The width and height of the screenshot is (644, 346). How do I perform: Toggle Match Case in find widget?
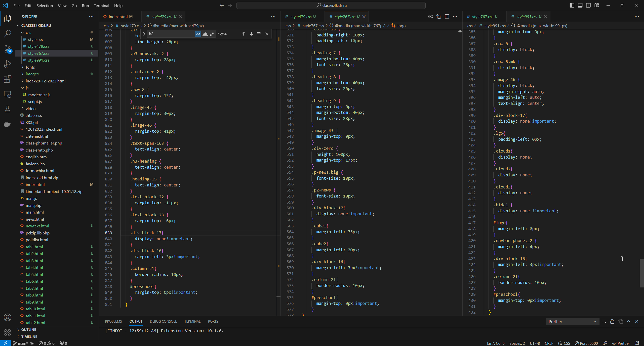coord(198,34)
